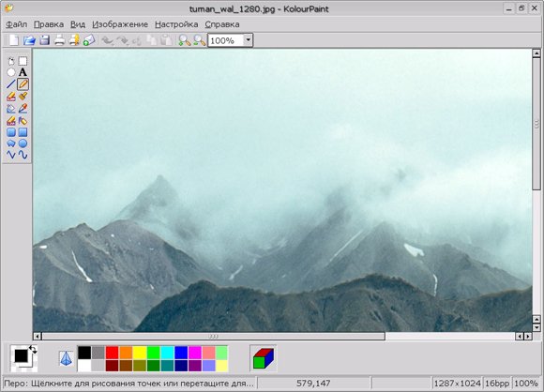Swap foreground and background colors

pos(33,350)
